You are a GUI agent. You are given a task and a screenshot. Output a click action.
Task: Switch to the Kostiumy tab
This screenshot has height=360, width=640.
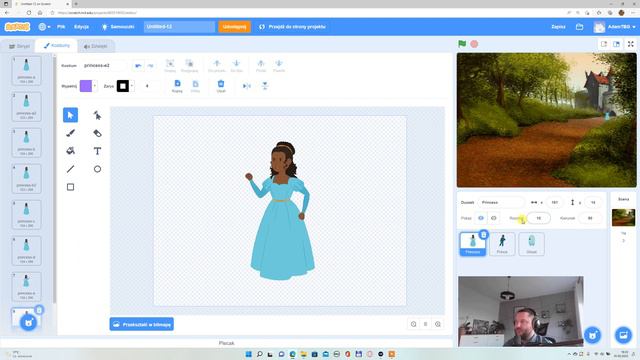click(x=56, y=46)
